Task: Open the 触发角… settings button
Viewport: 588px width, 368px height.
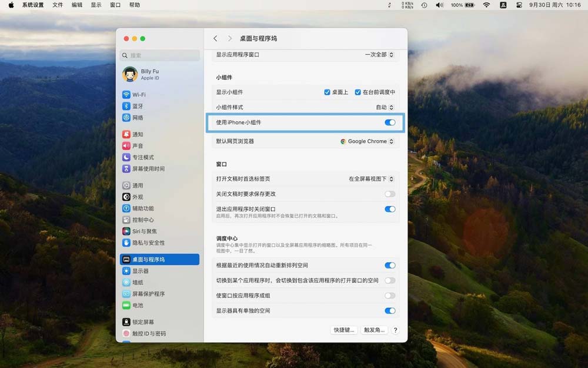Action: [x=375, y=330]
